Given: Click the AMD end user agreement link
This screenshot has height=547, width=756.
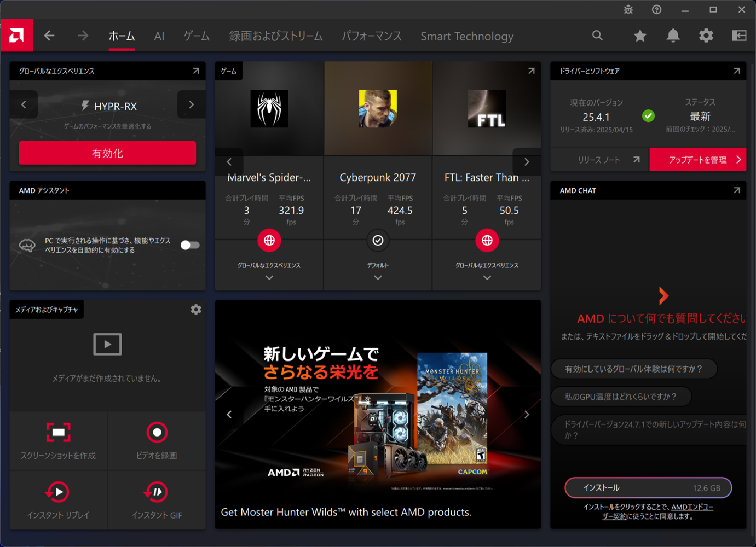Looking at the screenshot, I should pos(692,507).
